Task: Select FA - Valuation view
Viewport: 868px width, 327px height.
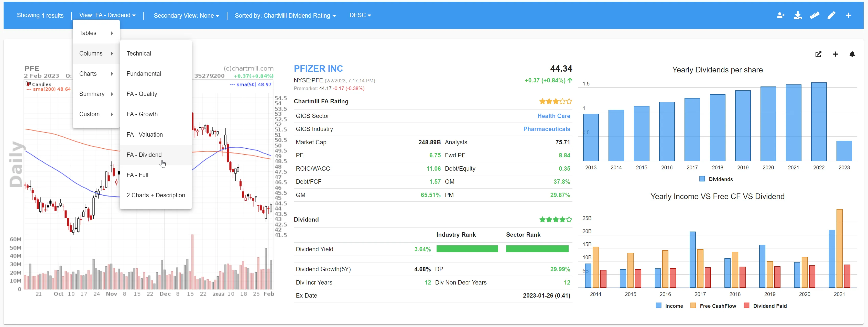Action: point(156,135)
